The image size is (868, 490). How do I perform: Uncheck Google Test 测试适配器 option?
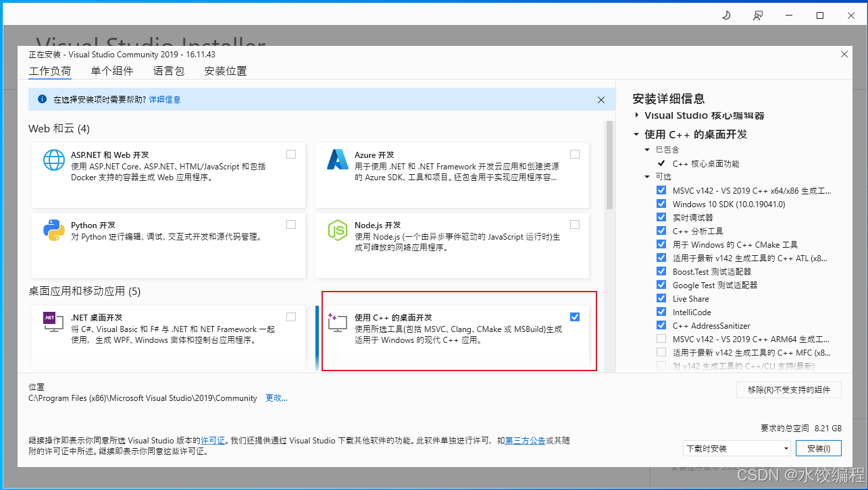tap(661, 285)
